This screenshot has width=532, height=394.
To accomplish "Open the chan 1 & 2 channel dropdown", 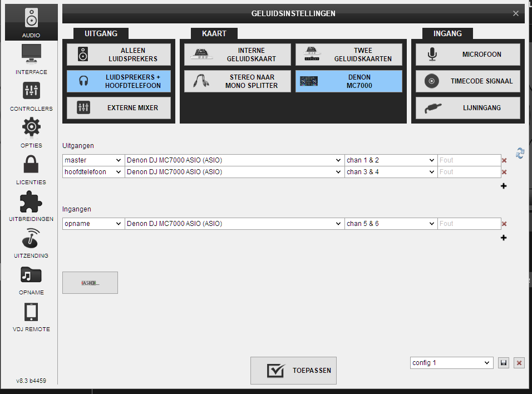I will pyautogui.click(x=391, y=160).
